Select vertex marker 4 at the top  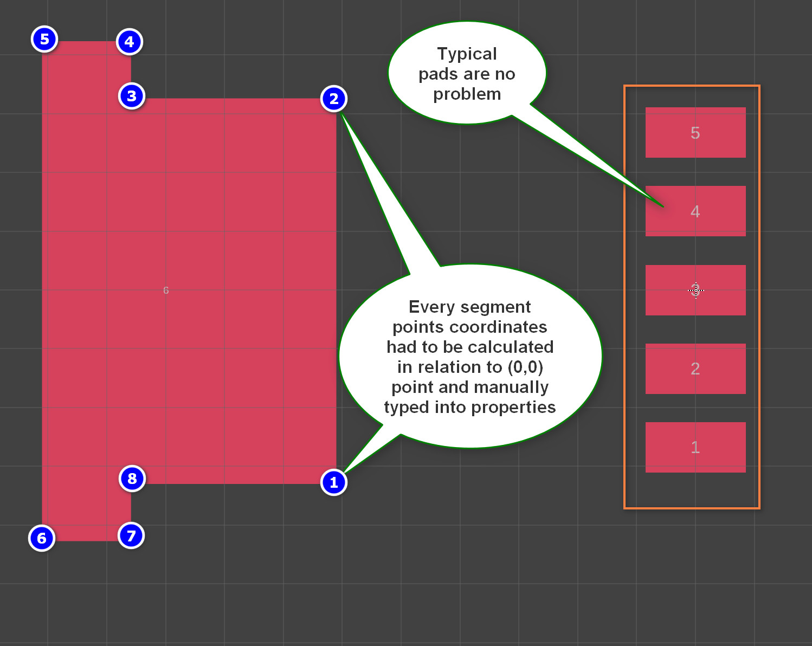point(129,42)
